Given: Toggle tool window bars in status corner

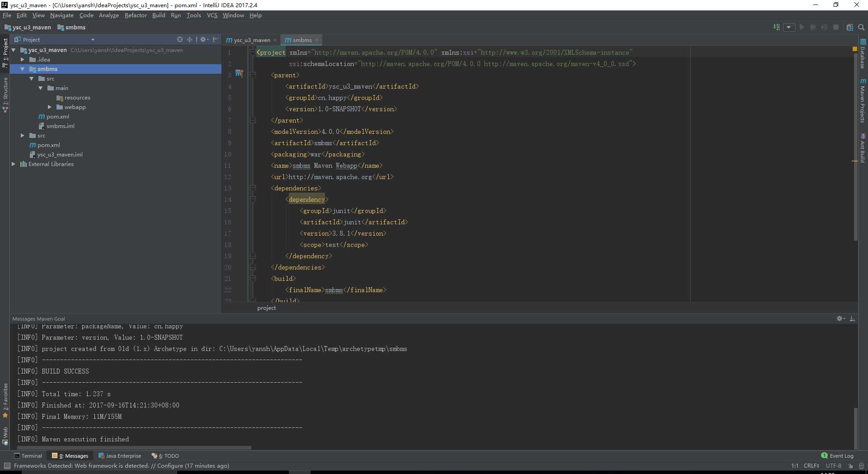Looking at the screenshot, I should pos(7,465).
